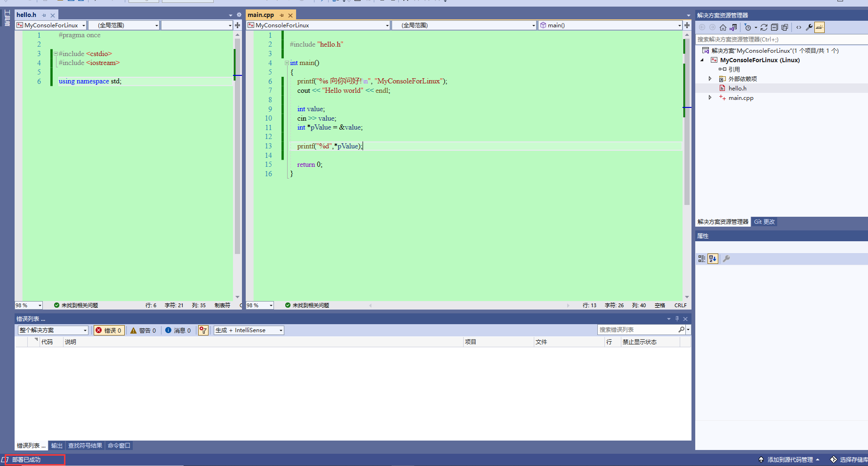868x466 pixels.
Task: Toggle the Preview Selected Items button
Action: [820, 27]
